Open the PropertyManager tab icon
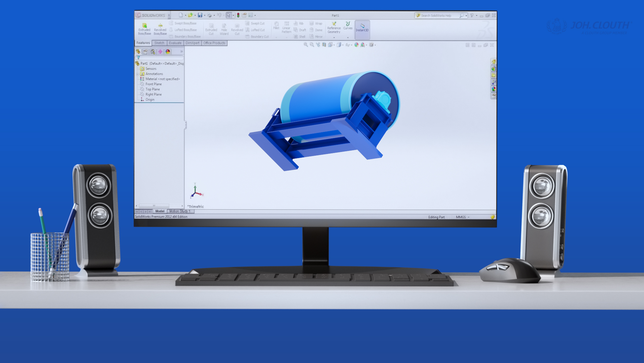 click(x=145, y=52)
